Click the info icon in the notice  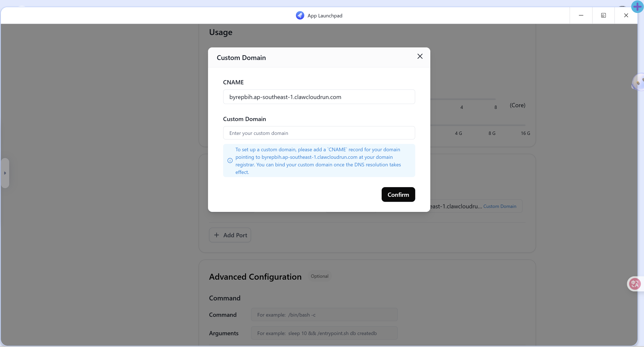pyautogui.click(x=230, y=161)
